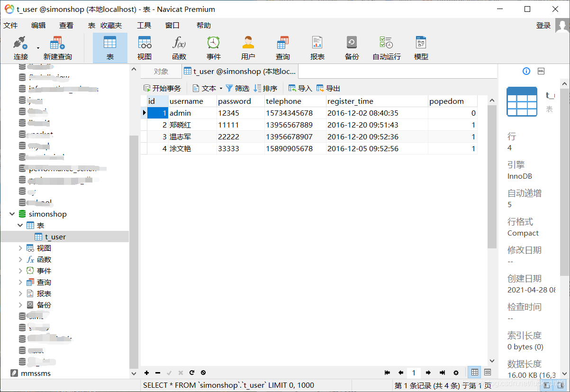Click the stop icon in the bottom bar

(x=203, y=373)
